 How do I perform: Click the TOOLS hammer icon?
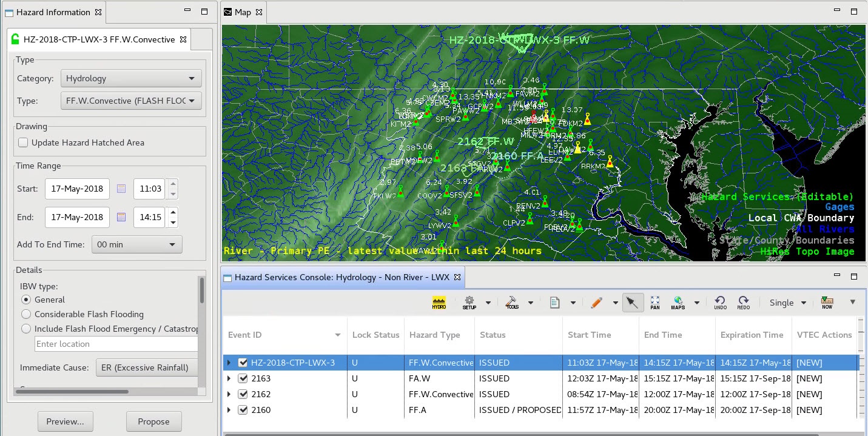click(x=512, y=303)
